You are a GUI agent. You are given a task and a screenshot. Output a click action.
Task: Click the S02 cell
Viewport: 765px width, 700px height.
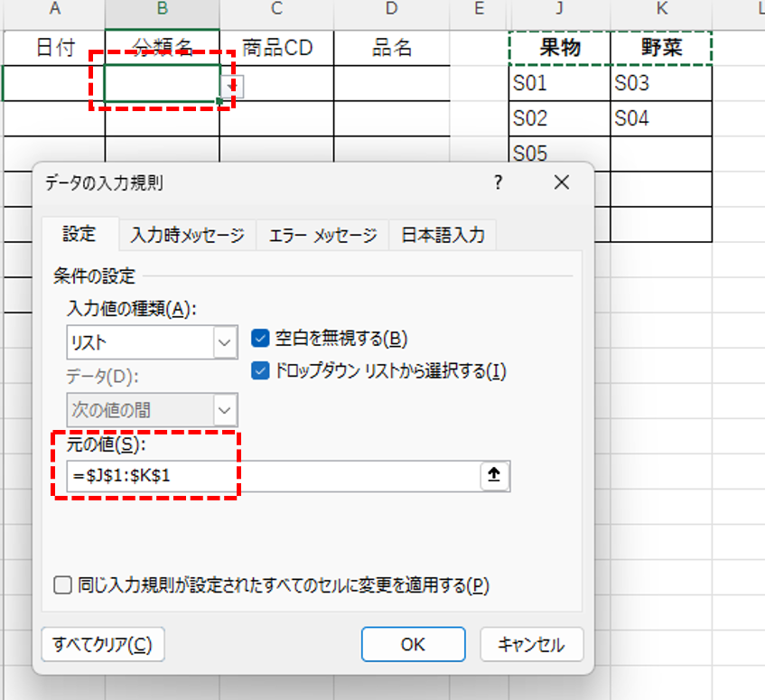tap(560, 118)
